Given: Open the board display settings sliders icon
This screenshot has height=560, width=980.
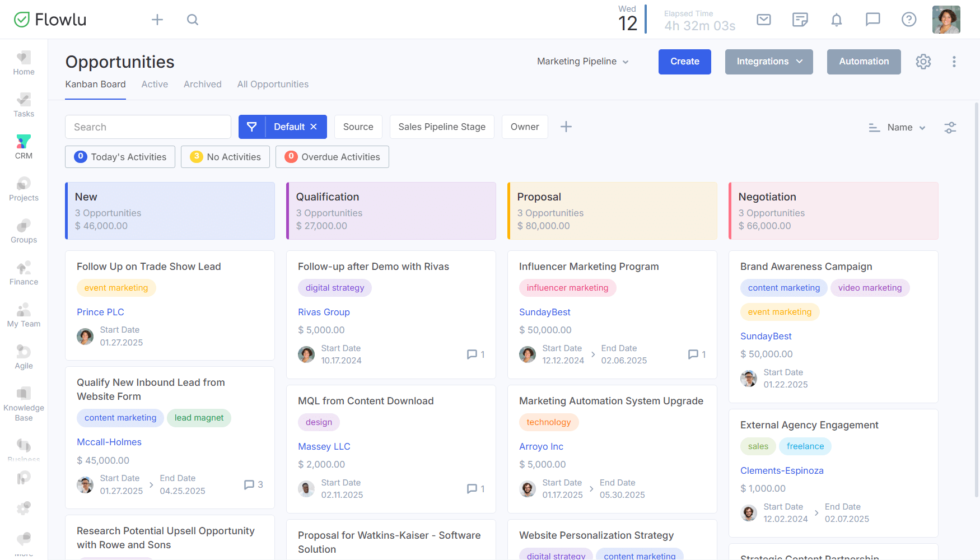Looking at the screenshot, I should (950, 128).
